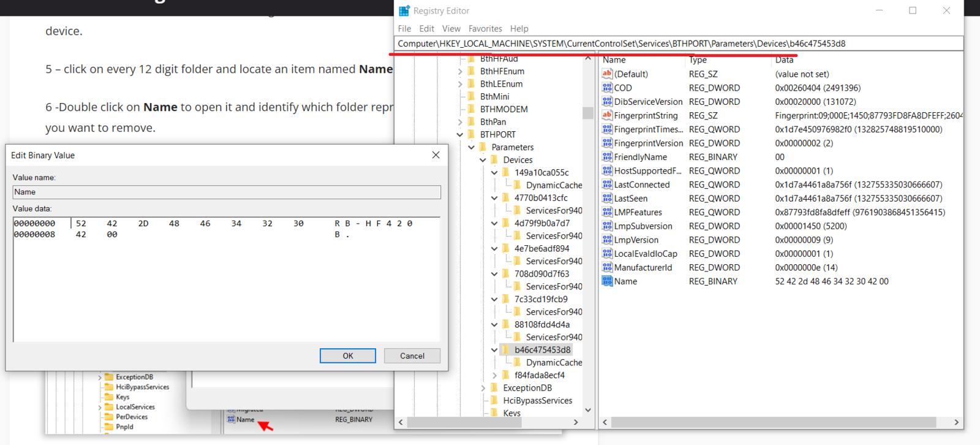Click the registry path address bar
The width and height of the screenshot is (980, 445).
point(679,44)
